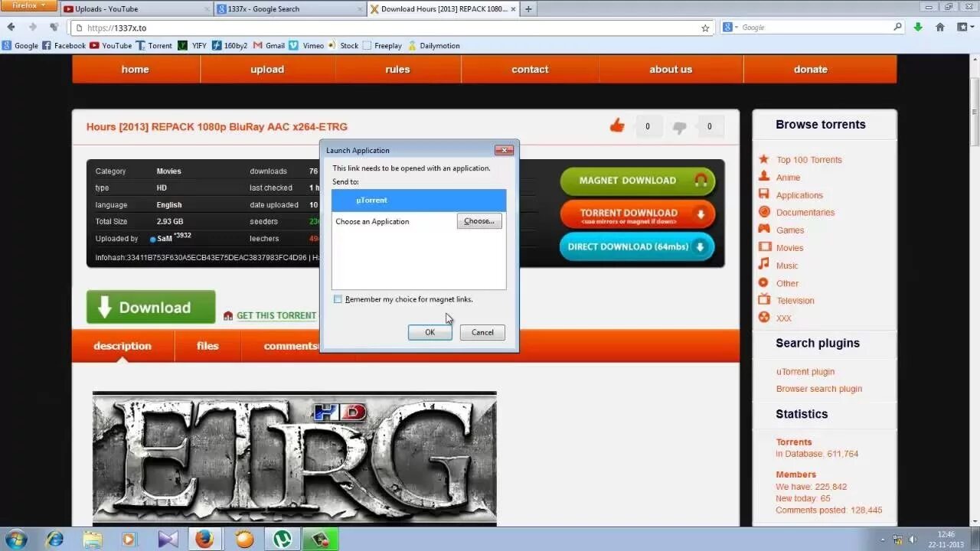980x551 pixels.
Task: Open the Firefox Downloads green arrow
Action: coord(918,27)
